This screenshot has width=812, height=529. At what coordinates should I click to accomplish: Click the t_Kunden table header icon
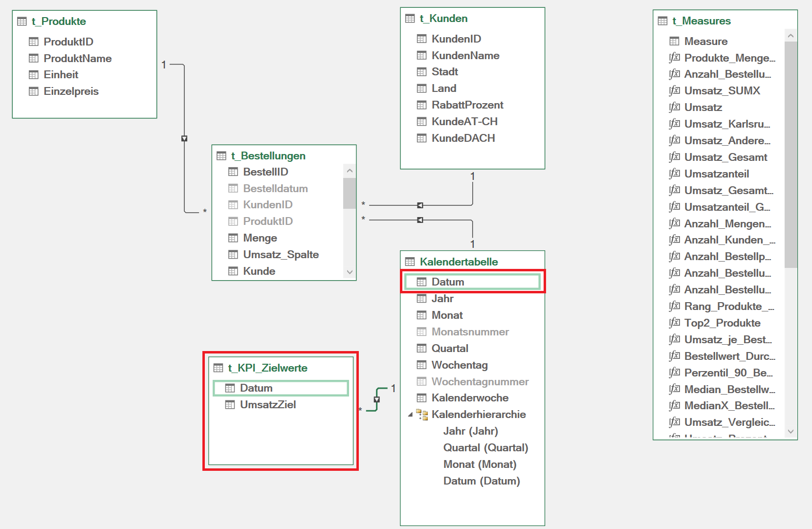tap(410, 19)
